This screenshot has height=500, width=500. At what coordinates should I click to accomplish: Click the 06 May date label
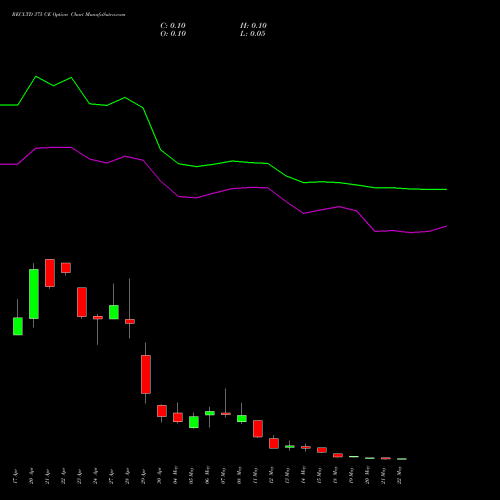click(208, 475)
